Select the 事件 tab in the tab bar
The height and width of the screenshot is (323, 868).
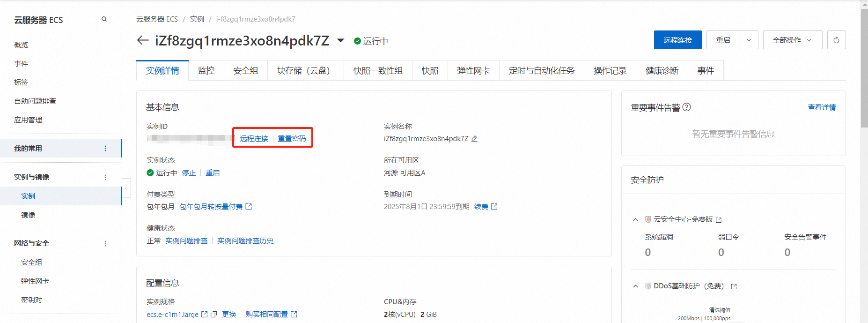[x=706, y=70]
